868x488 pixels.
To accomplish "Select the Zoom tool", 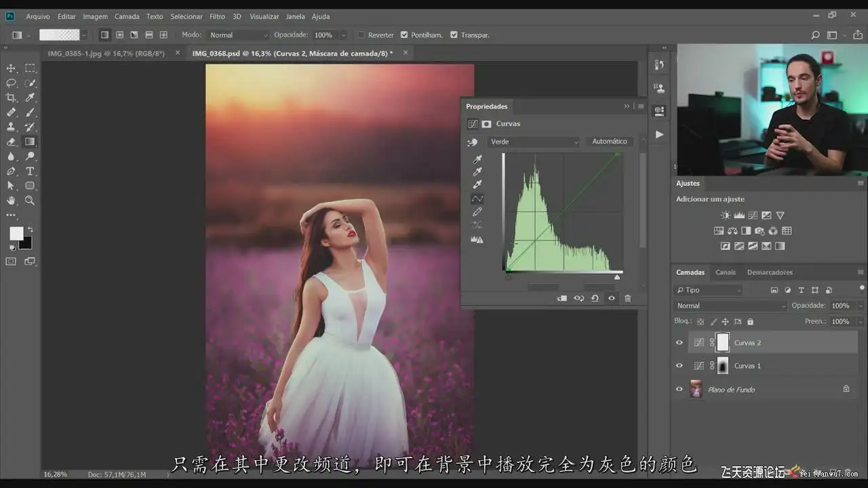I will (30, 201).
